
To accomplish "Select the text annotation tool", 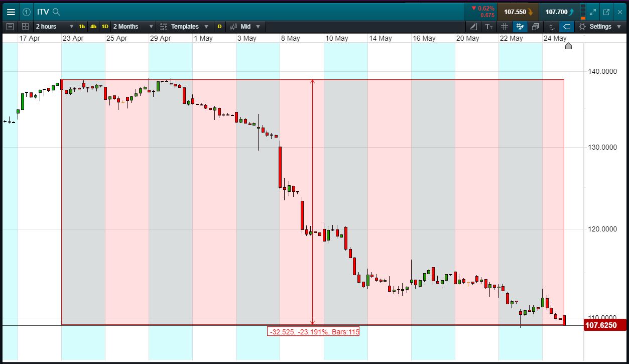I will point(489,27).
